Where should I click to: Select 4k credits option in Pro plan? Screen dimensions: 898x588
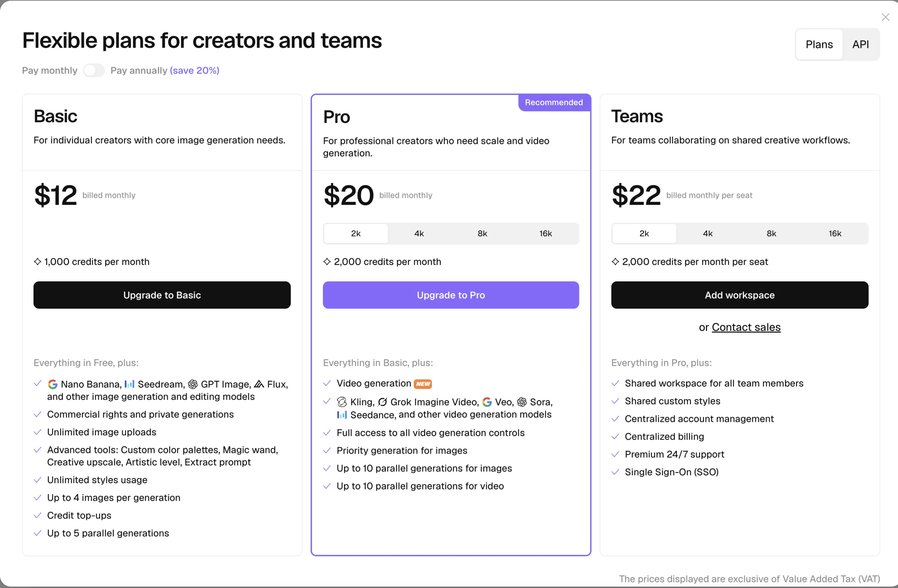[x=419, y=234]
